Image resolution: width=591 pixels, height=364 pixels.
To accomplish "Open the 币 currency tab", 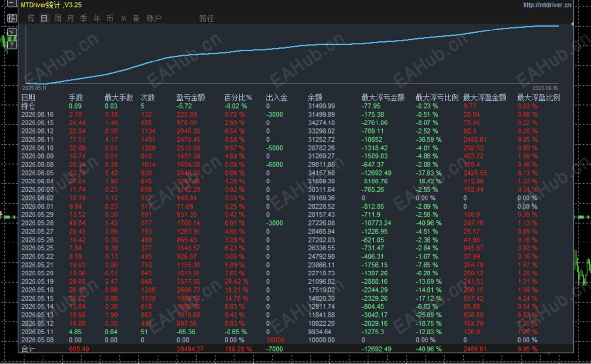I will tap(110, 18).
